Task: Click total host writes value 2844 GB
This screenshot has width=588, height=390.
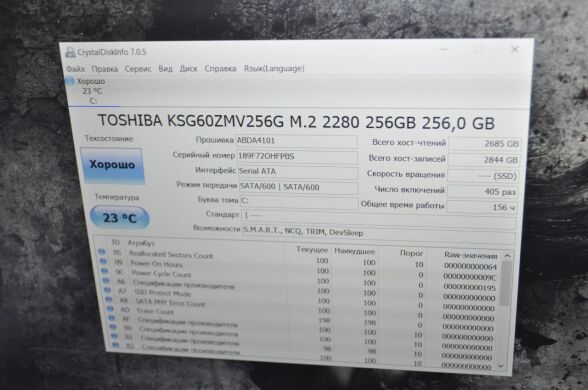Action: 483,160
